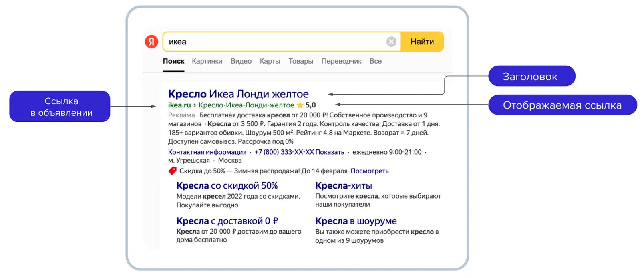This screenshot has width=644, height=278.
Task: Click the Скидка до 50% promo text
Action: click(264, 171)
